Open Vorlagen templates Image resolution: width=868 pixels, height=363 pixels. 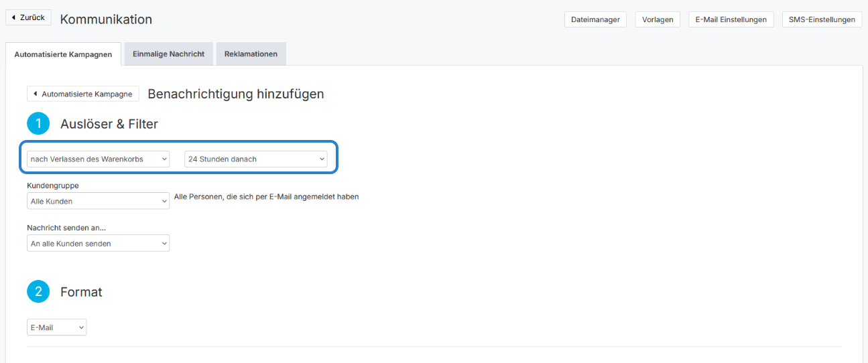[x=658, y=19]
